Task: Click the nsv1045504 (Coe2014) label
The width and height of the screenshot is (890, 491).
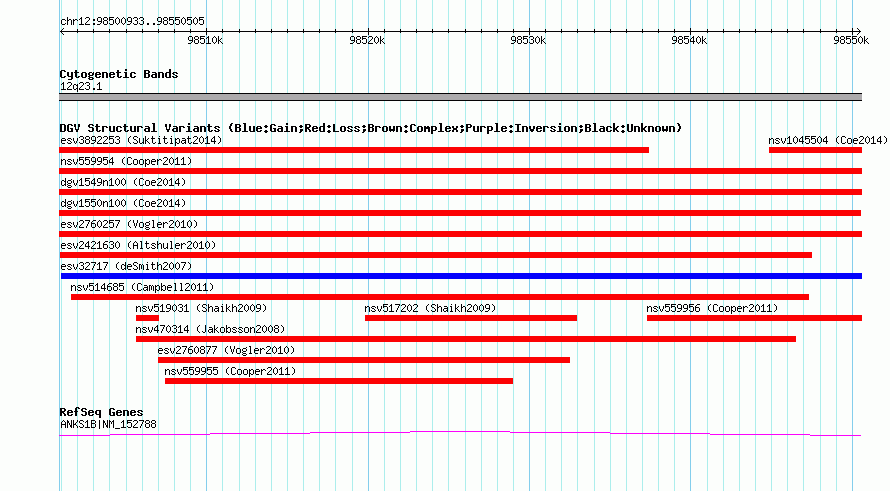Action: click(x=828, y=140)
